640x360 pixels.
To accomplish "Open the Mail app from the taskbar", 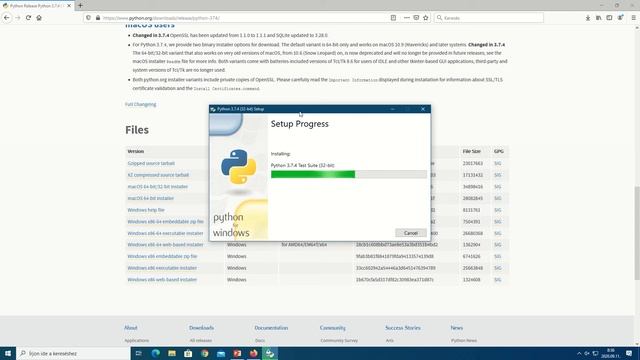I will (x=221, y=353).
